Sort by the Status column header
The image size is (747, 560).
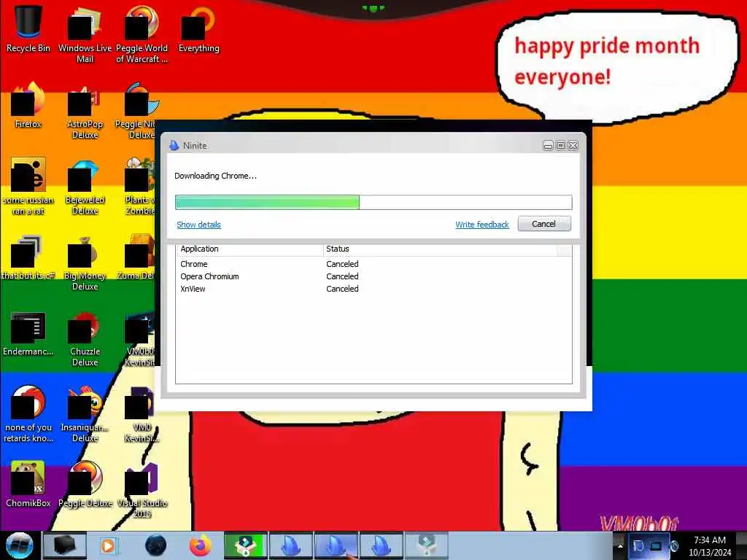point(440,249)
